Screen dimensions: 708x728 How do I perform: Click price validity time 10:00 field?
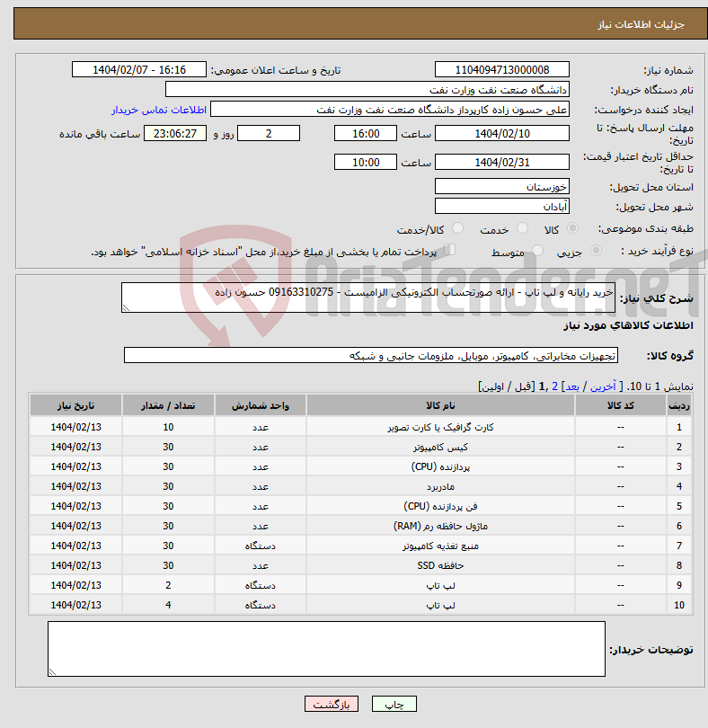coord(366,162)
